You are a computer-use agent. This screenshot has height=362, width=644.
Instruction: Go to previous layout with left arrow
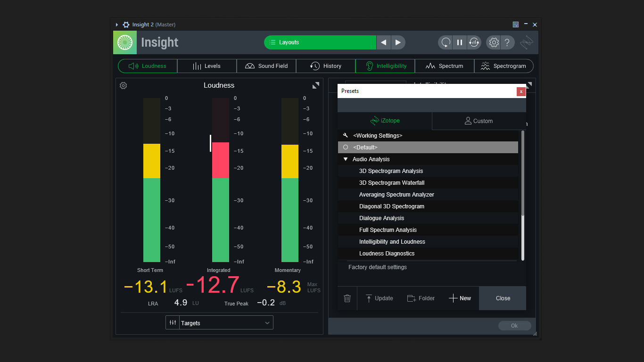tap(383, 42)
